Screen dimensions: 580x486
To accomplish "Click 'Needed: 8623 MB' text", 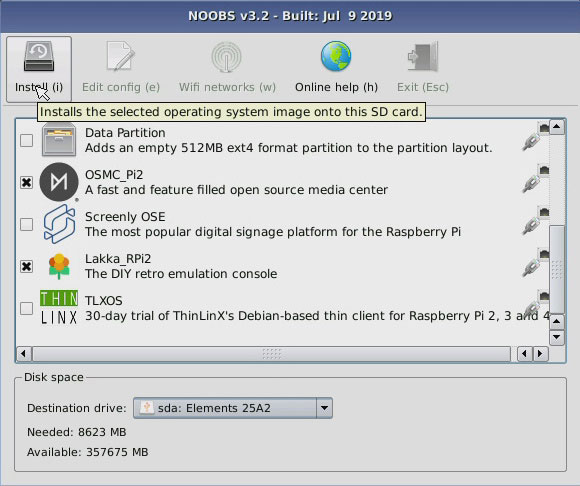I will pos(77,432).
